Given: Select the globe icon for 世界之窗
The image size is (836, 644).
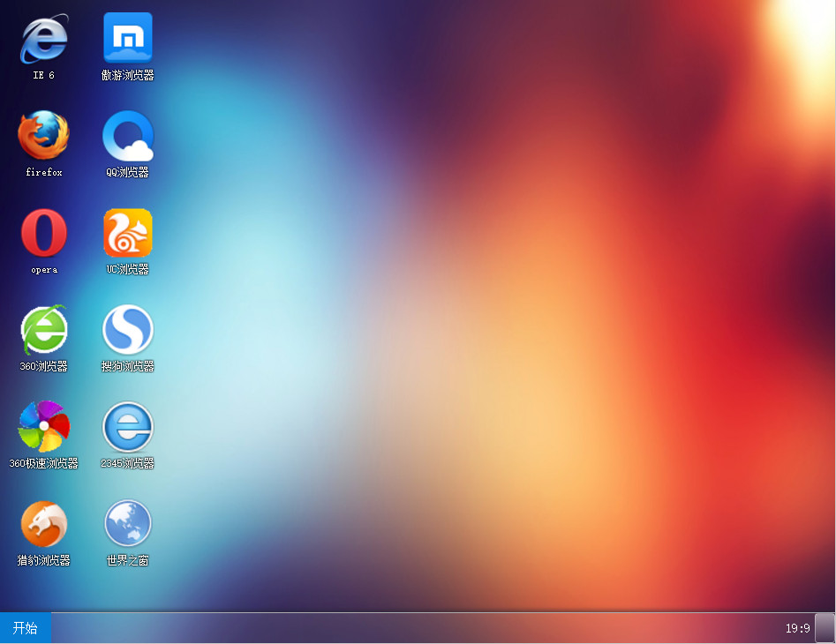Looking at the screenshot, I should [x=128, y=523].
